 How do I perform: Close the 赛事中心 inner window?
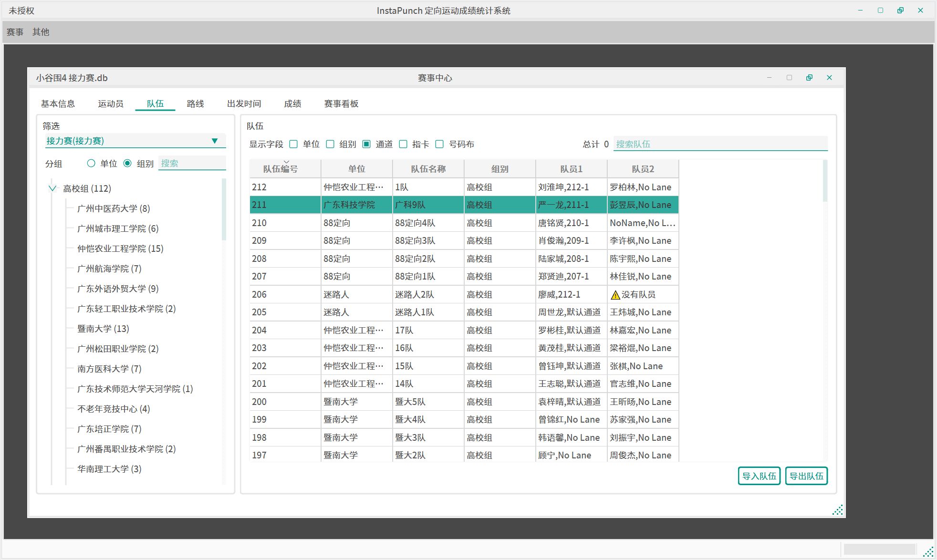point(829,78)
